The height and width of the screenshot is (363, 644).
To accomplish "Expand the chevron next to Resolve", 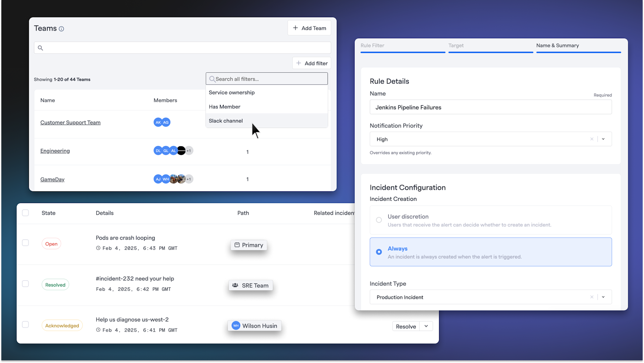I will point(426,326).
